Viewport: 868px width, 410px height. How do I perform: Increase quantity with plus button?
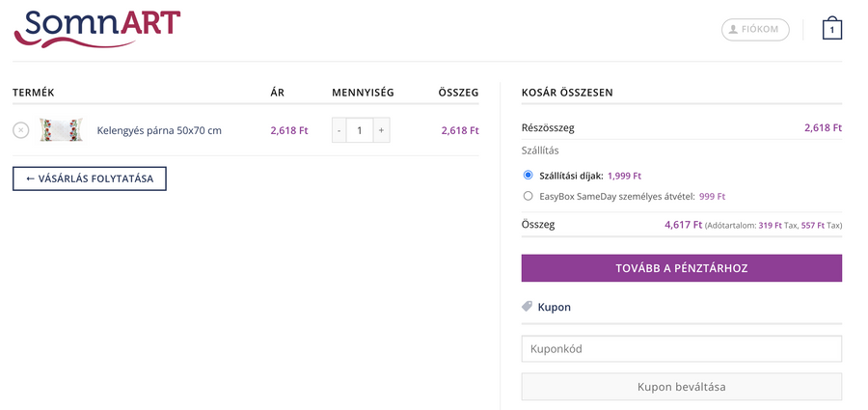[381, 130]
